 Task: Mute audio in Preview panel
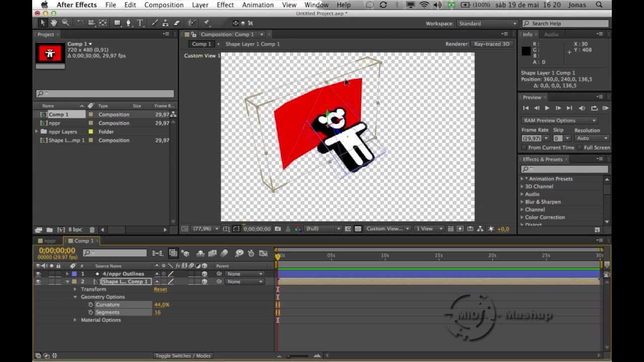click(582, 108)
